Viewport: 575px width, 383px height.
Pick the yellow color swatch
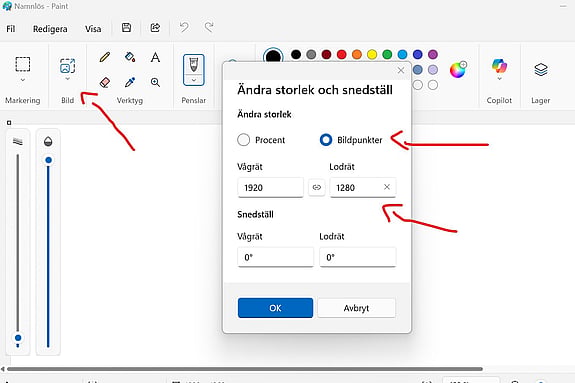point(372,55)
